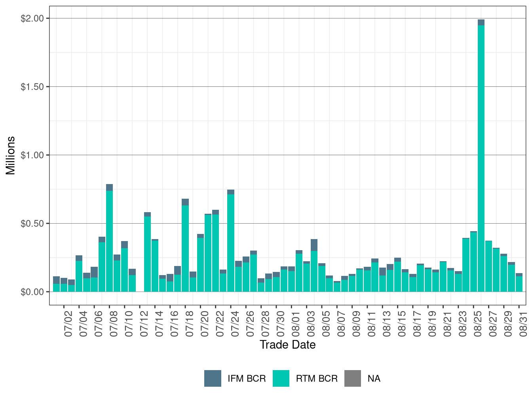
Task: Select the 'RTM BCR' legend label
Action: pyautogui.click(x=317, y=379)
